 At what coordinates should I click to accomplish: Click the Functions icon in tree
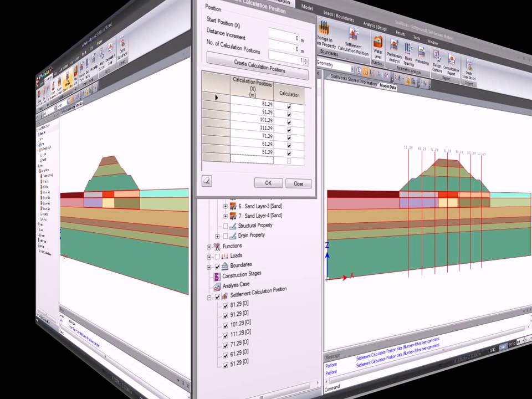(x=217, y=246)
